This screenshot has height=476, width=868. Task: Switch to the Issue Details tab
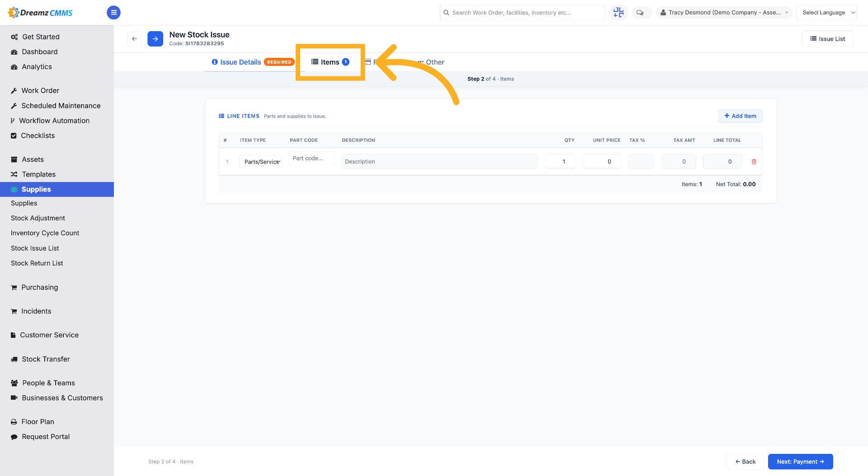pos(241,62)
